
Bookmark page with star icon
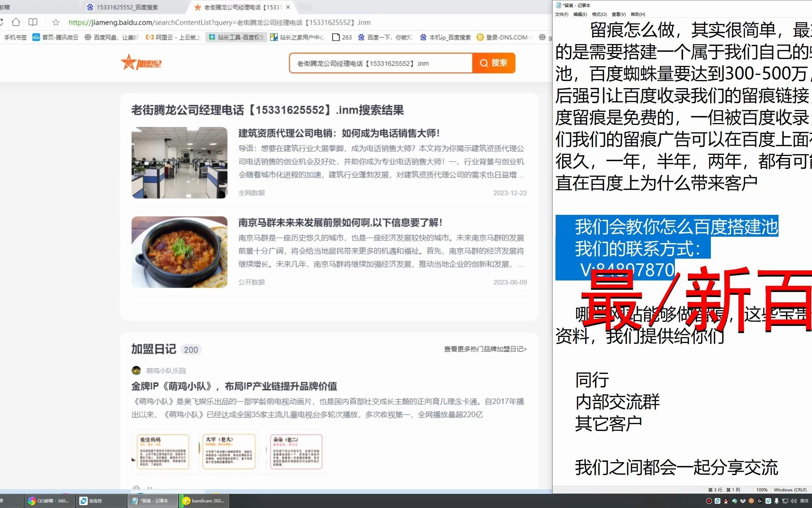tap(56, 23)
